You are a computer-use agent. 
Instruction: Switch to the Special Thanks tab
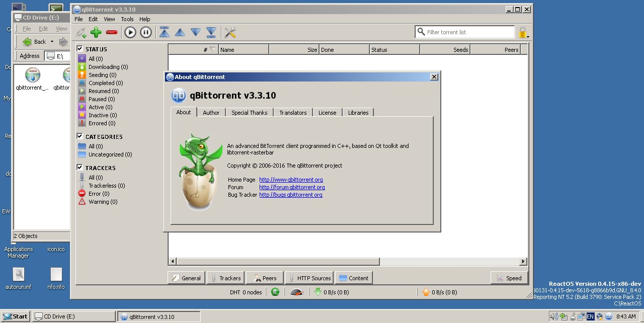pos(250,113)
